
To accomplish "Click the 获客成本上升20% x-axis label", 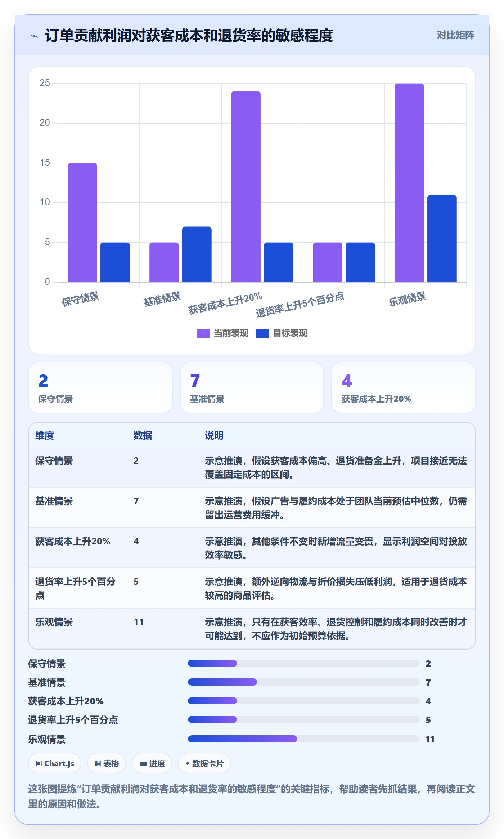I will pos(225,303).
